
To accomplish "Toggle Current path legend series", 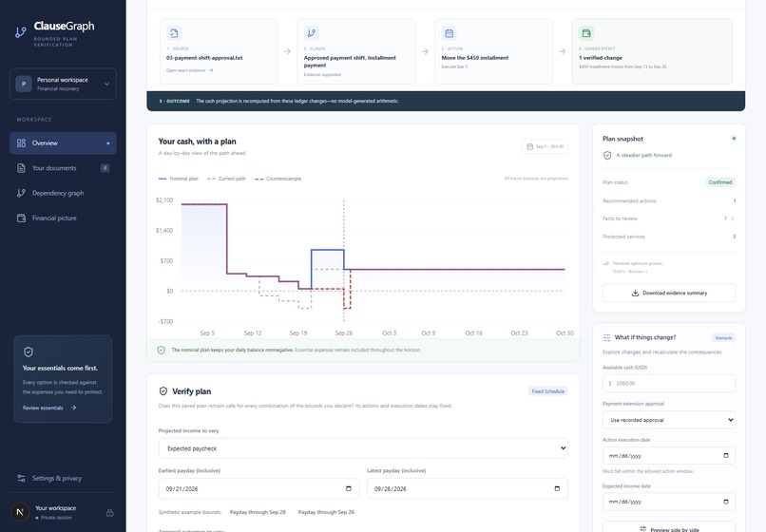I will pyautogui.click(x=226, y=179).
